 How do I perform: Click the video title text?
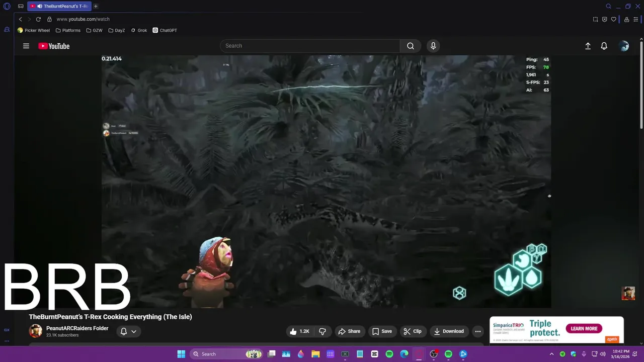pos(110,317)
